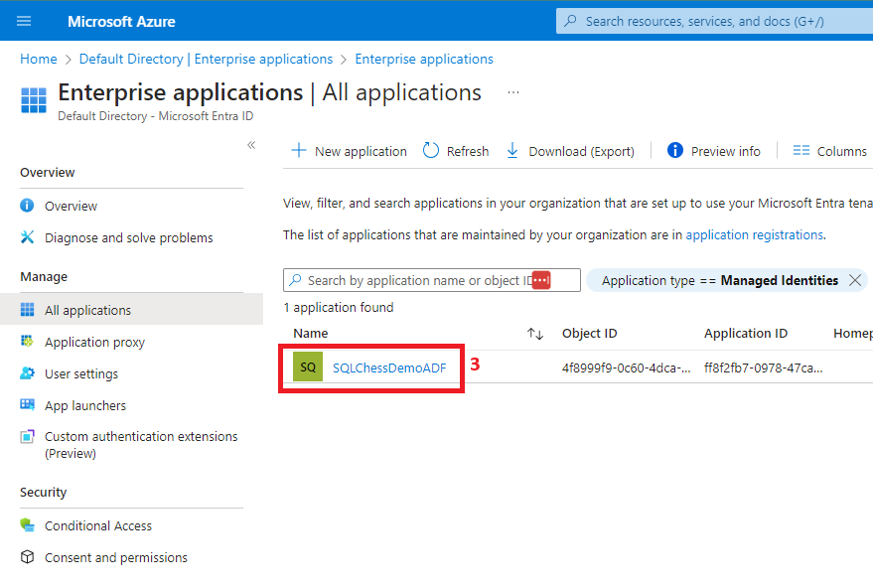This screenshot has width=873, height=588.
Task: Sort by the Name column header
Action: [x=311, y=333]
